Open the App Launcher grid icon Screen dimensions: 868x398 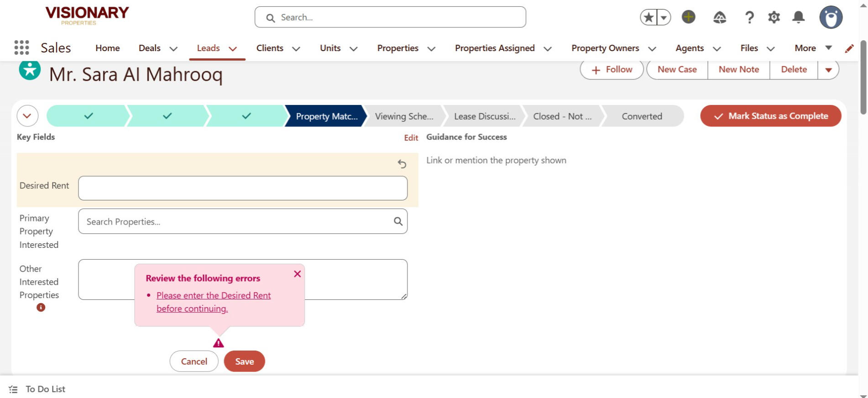click(21, 47)
